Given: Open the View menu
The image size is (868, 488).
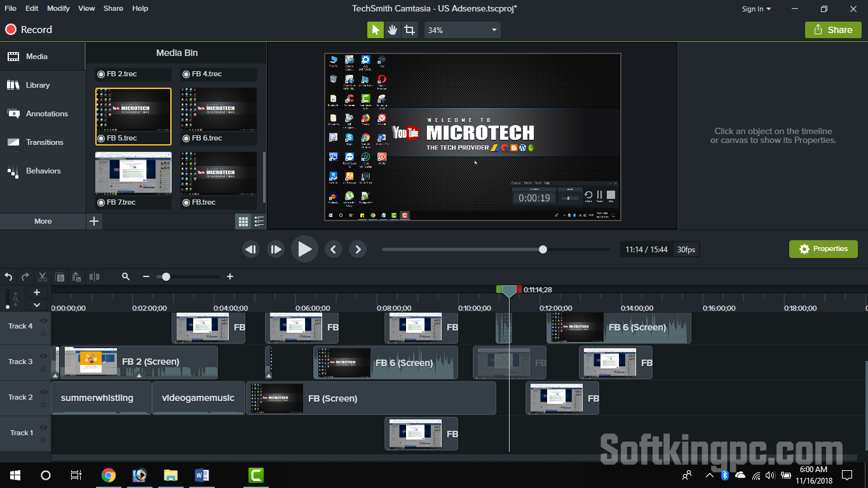Looking at the screenshot, I should (86, 8).
